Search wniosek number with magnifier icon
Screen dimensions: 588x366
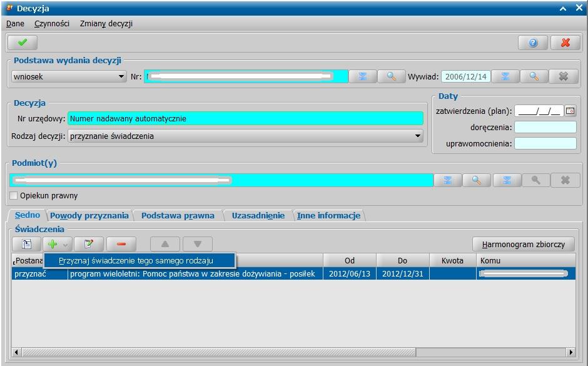pos(391,76)
